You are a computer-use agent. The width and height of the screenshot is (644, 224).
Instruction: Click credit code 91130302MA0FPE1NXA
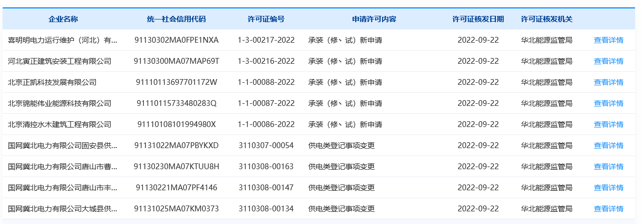[x=177, y=40]
